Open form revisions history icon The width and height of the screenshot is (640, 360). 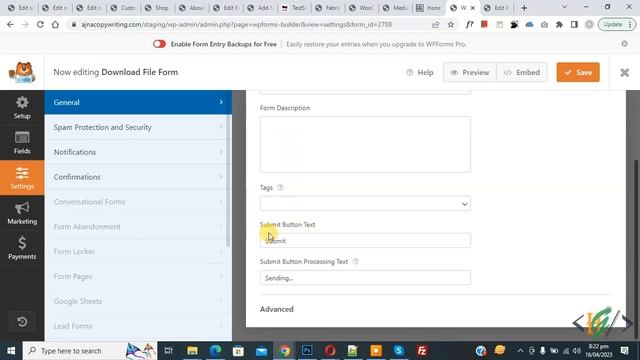[x=22, y=322]
